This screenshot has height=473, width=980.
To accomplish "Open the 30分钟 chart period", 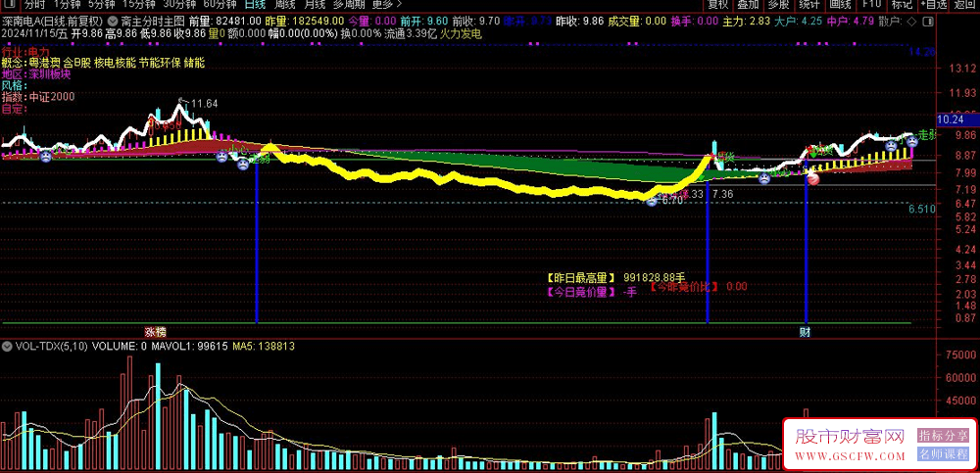I will 179,4.
